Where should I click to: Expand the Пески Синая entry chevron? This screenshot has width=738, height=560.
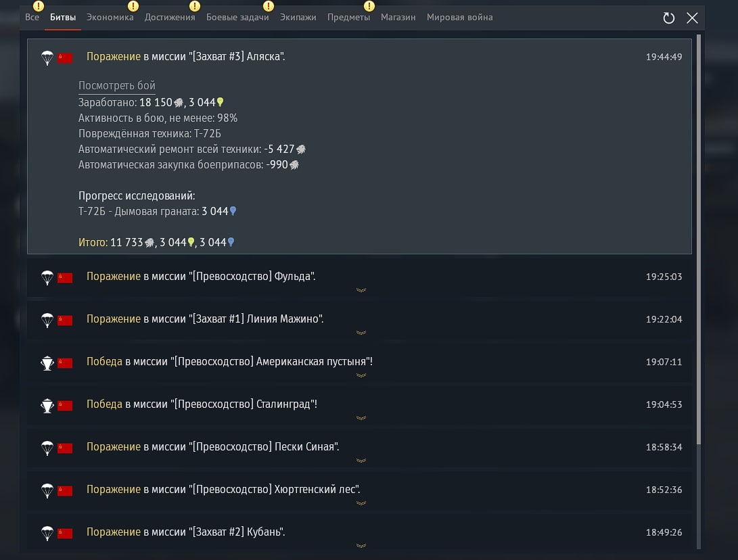coord(361,460)
